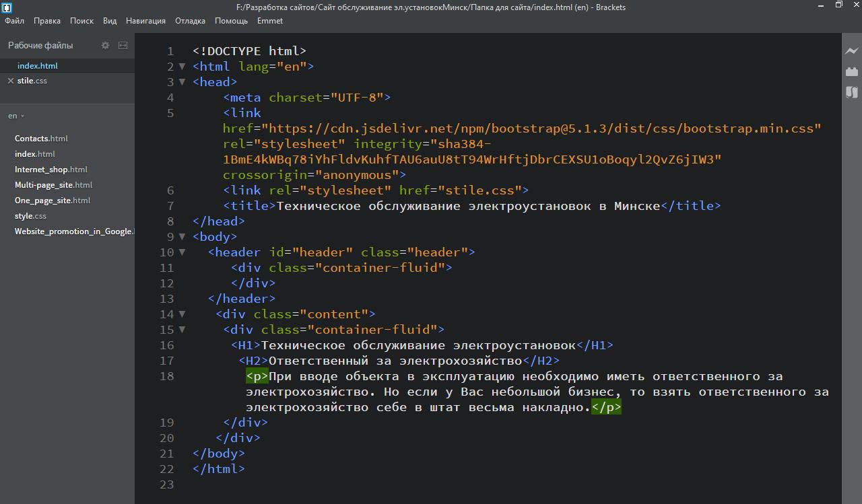This screenshot has width=862, height=504.
Task: Open the Файл menu
Action: tap(14, 21)
